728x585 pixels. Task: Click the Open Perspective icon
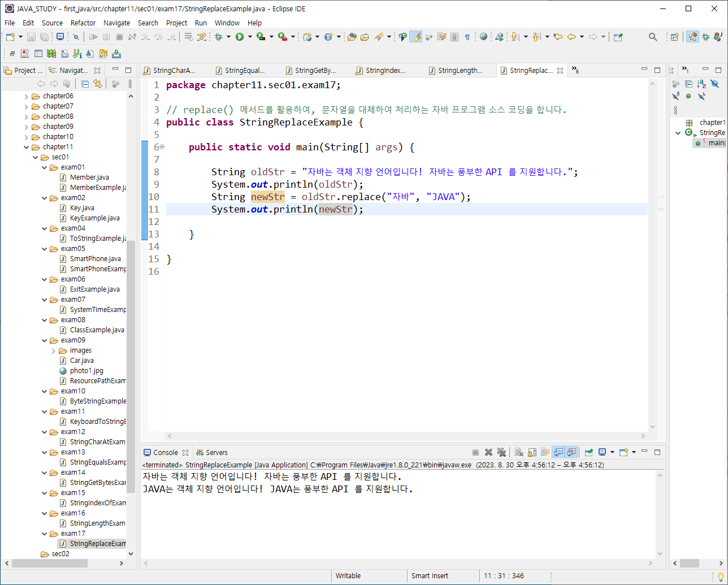click(x=674, y=37)
